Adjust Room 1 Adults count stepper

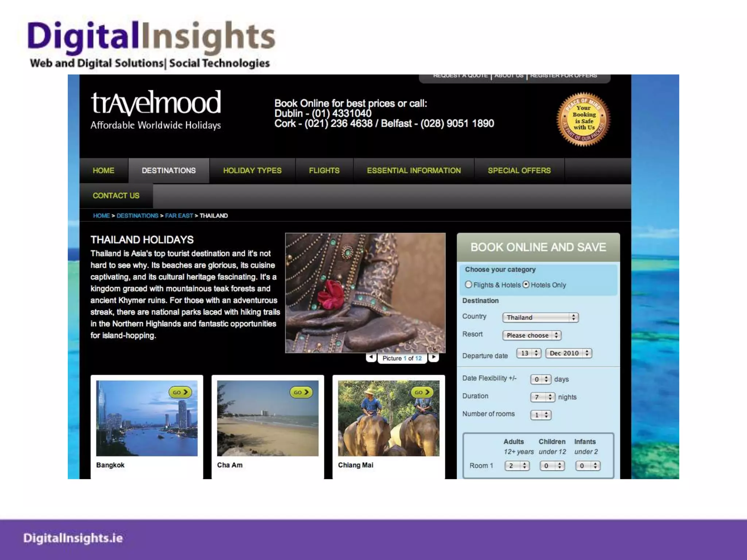[517, 466]
